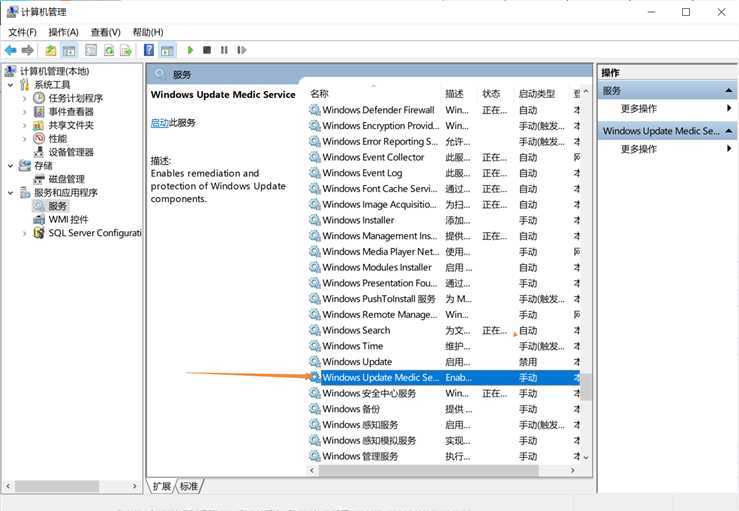This screenshot has height=511, width=739.
Task: Open 更多操作 under 服务 actions
Action: click(639, 108)
